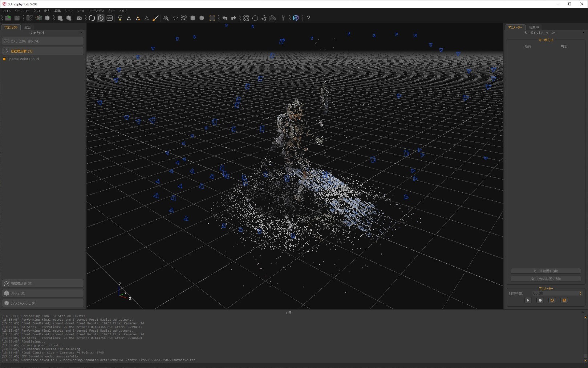The height and width of the screenshot is (368, 588).
Task: Click the redo arrow icon
Action: (x=234, y=18)
